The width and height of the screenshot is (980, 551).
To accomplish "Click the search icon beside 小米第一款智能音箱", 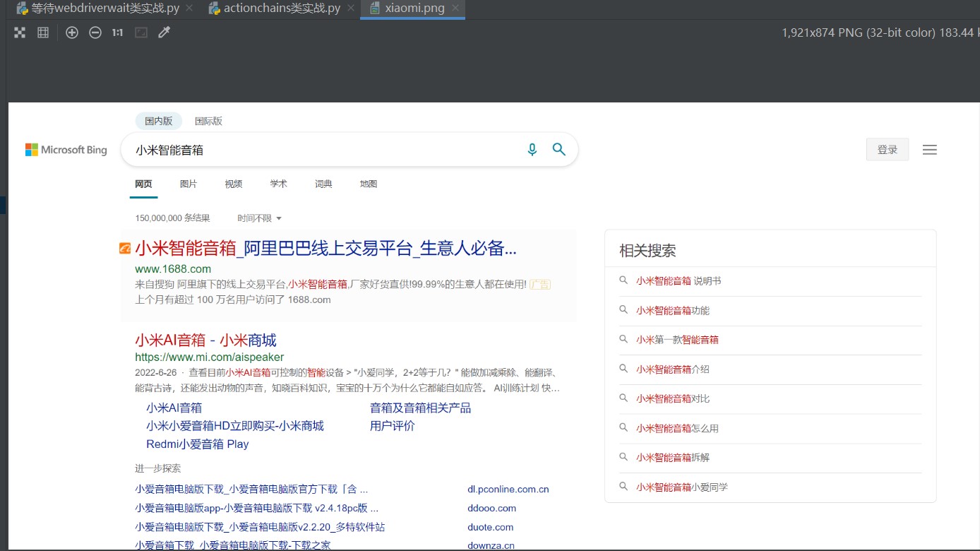I will click(623, 339).
